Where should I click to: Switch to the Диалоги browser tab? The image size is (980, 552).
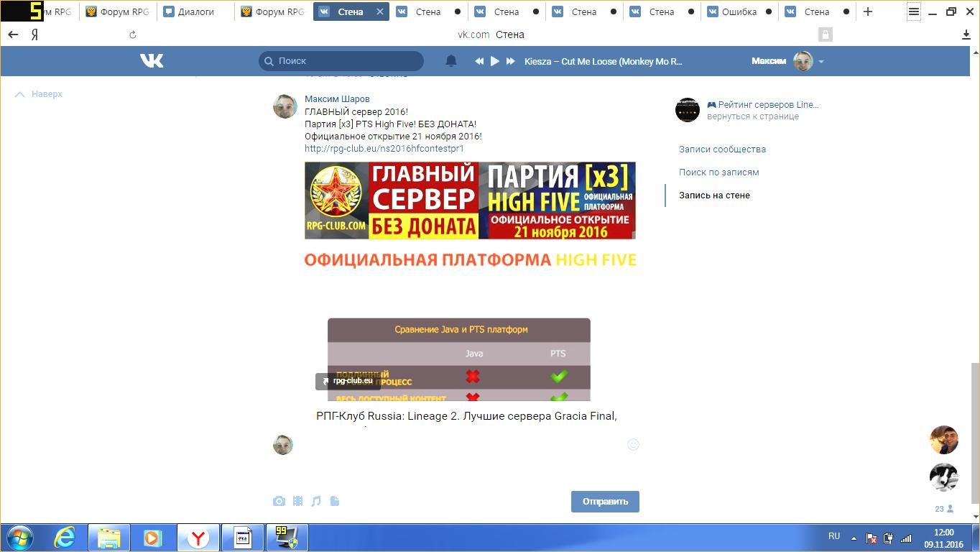[x=195, y=11]
